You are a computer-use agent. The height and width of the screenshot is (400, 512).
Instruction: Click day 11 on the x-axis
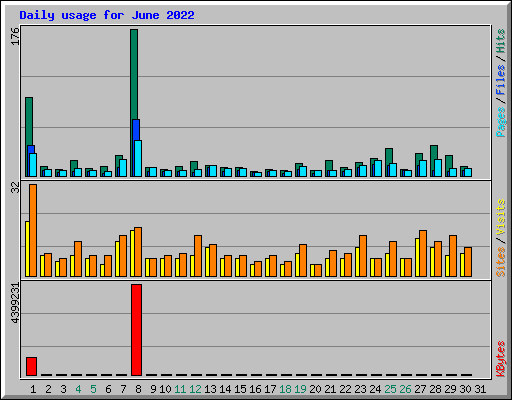[180, 389]
